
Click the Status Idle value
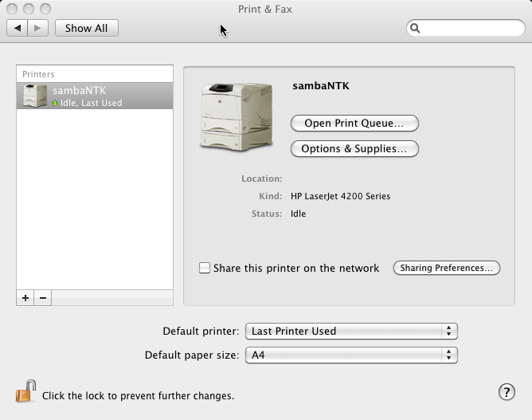pos(298,214)
